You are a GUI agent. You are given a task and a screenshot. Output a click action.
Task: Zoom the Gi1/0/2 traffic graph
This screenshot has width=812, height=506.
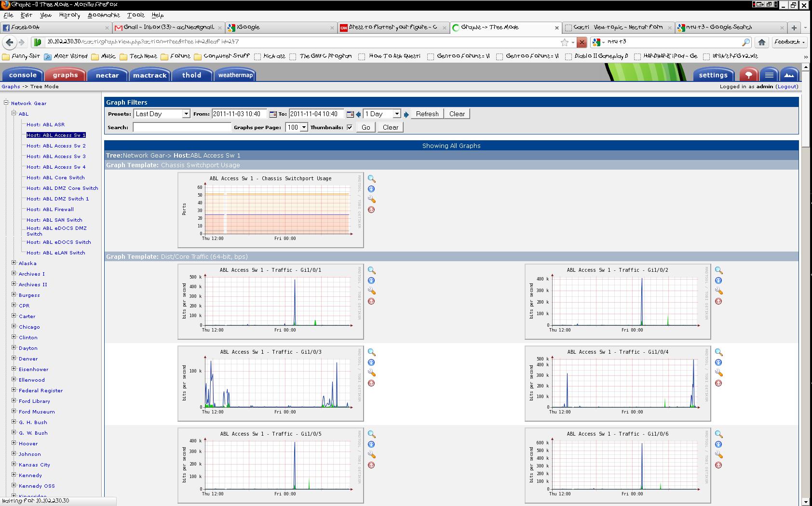718,270
